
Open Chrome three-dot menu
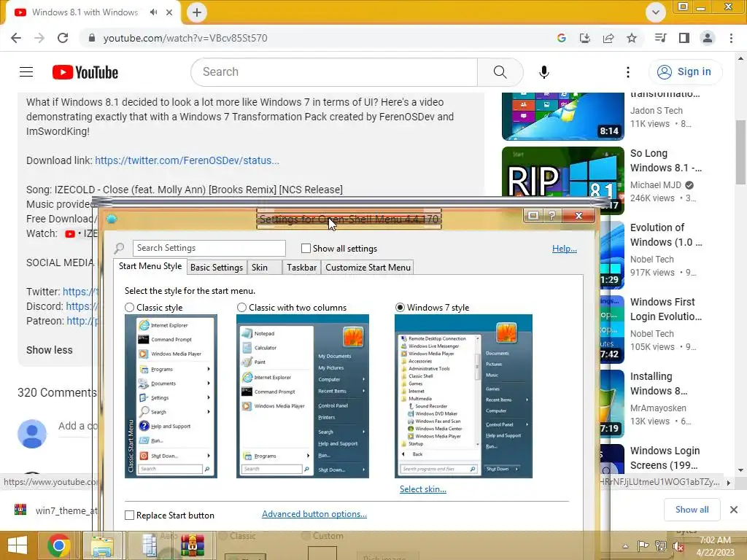(x=731, y=38)
